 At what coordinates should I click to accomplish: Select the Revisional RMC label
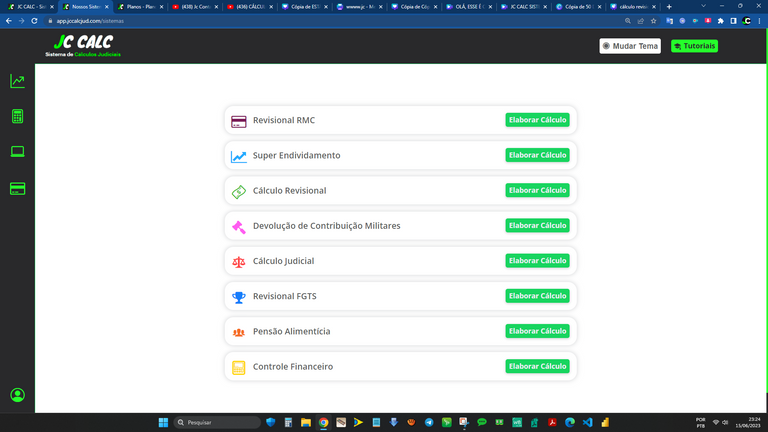[284, 120]
